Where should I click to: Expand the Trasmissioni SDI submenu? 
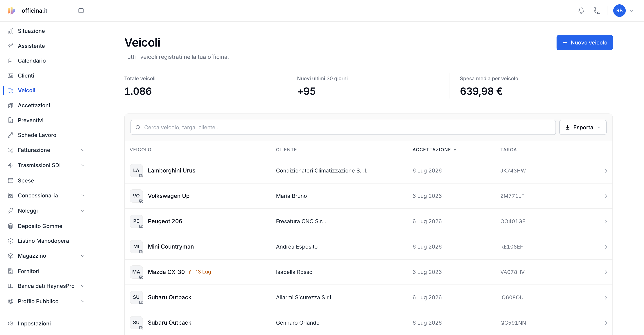(x=83, y=165)
